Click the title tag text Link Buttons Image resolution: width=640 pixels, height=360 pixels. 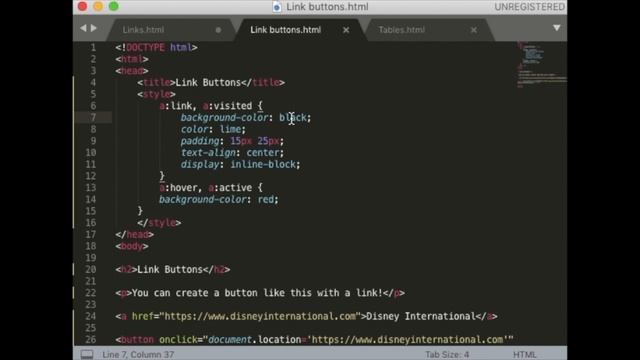(x=208, y=82)
